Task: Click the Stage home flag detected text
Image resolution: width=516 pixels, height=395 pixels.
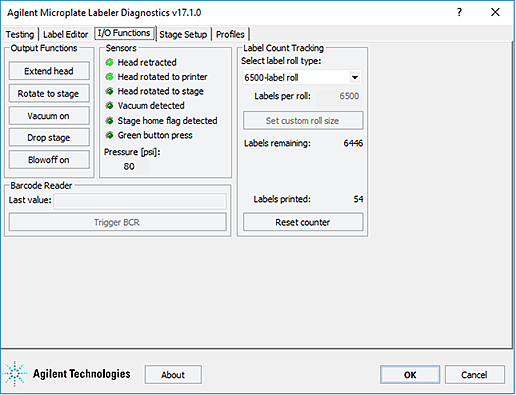Action: 167,121
